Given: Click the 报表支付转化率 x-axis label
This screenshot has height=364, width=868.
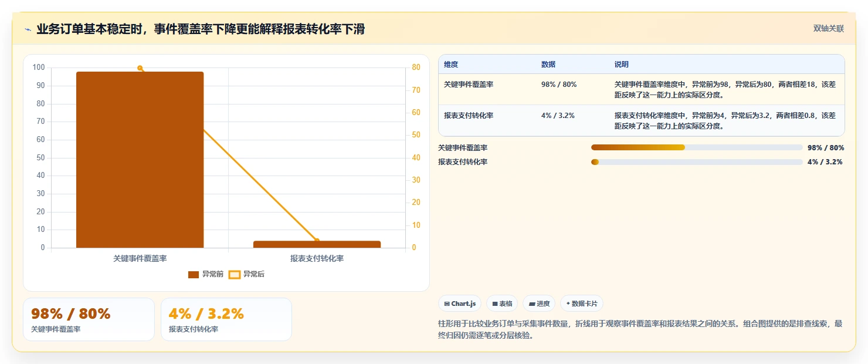Looking at the screenshot, I should (317, 258).
